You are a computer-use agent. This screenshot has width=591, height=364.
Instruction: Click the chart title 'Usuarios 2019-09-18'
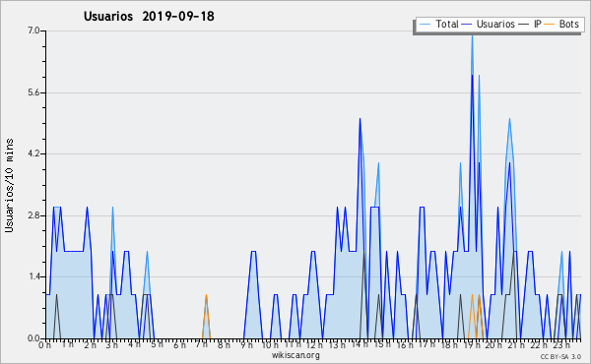click(x=149, y=16)
